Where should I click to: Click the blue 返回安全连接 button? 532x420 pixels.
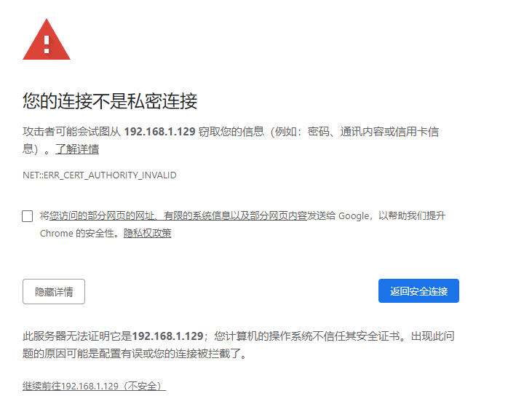[x=418, y=290]
